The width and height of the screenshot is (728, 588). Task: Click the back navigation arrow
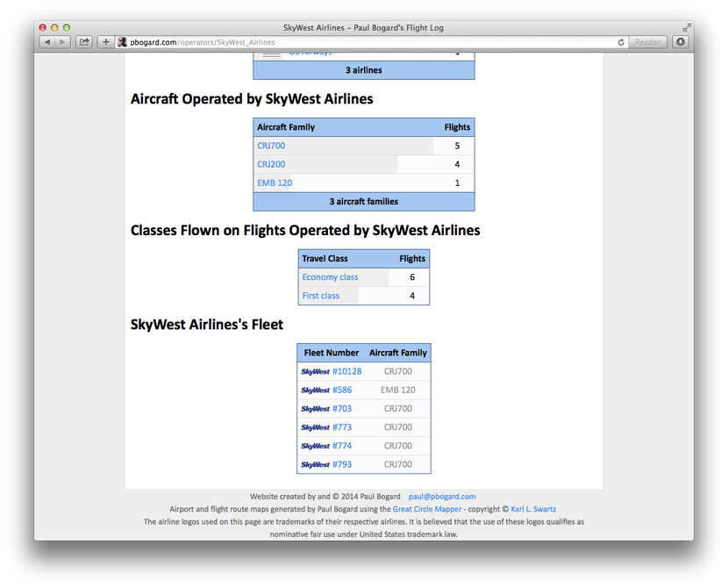pos(47,40)
